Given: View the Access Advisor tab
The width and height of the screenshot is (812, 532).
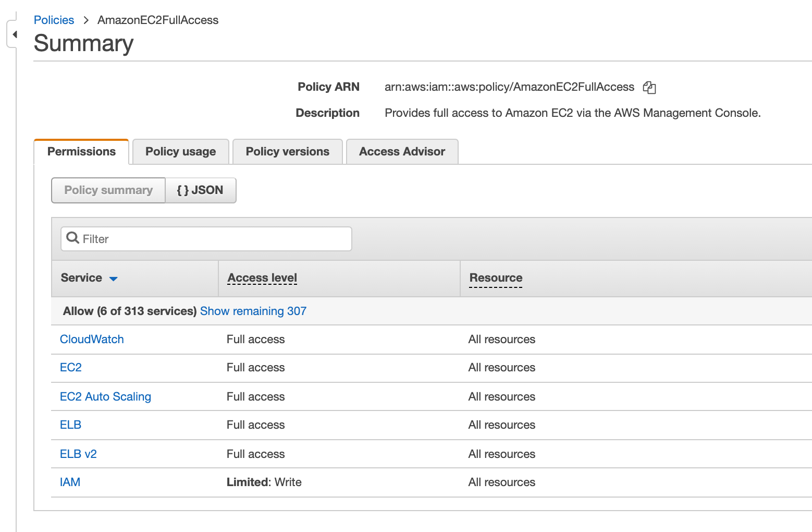Looking at the screenshot, I should (x=401, y=151).
